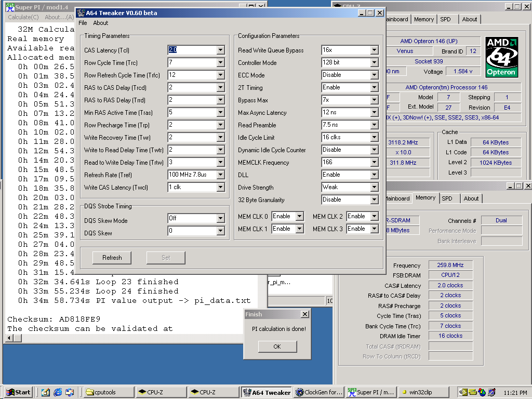Switch to the Super PI taskbar button
Screen dimensions: 532x399
pos(371,392)
